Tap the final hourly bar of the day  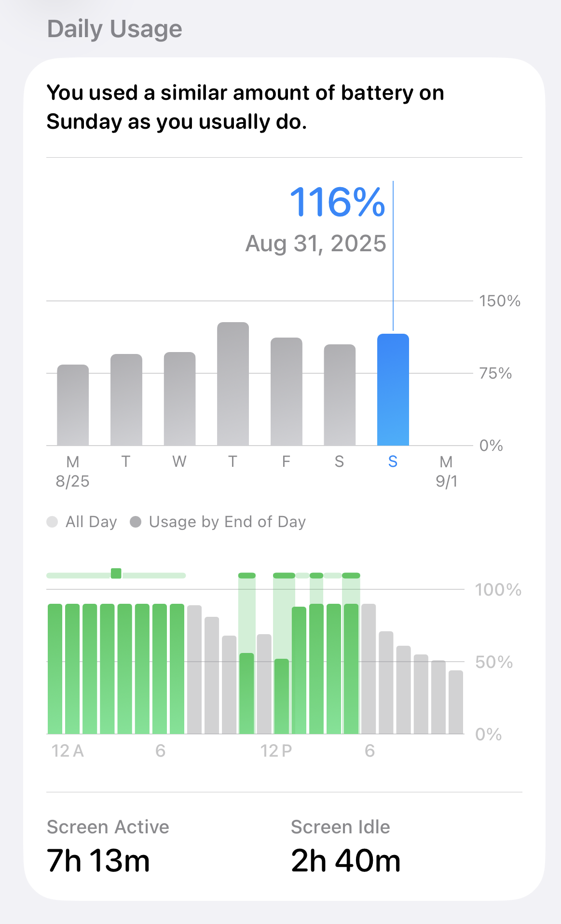(x=456, y=702)
